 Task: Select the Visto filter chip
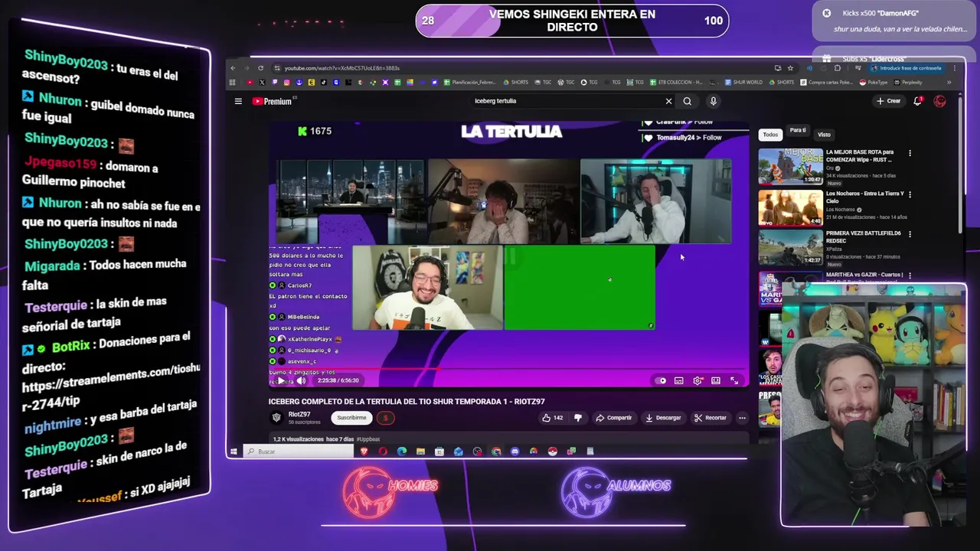pyautogui.click(x=824, y=135)
